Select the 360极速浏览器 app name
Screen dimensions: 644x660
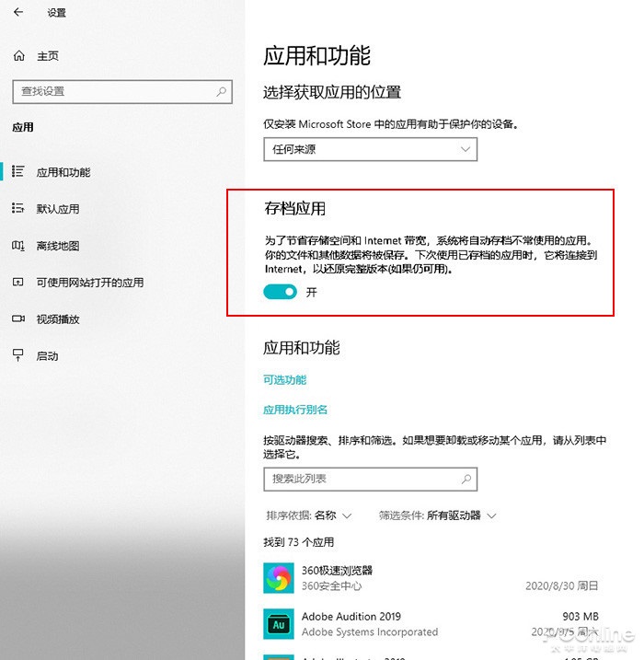click(x=337, y=571)
